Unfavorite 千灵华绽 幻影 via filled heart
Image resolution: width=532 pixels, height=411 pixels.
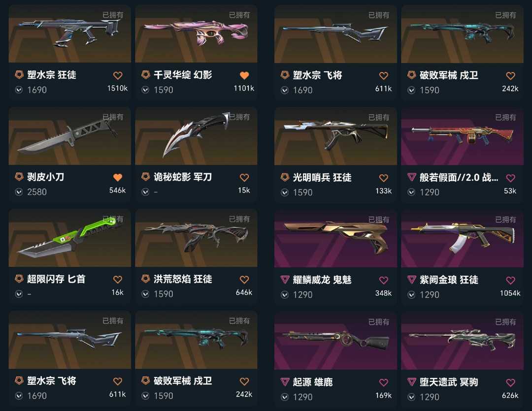click(x=244, y=75)
